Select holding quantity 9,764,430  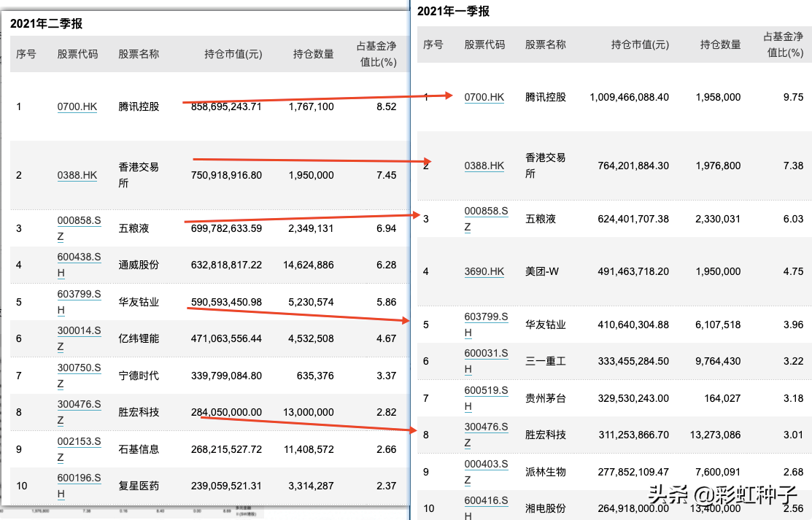pyautogui.click(x=718, y=361)
